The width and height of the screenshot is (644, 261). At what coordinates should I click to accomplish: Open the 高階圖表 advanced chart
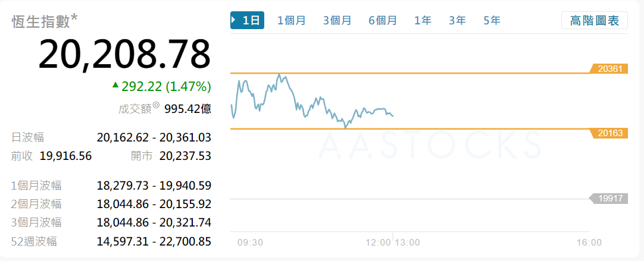594,20
